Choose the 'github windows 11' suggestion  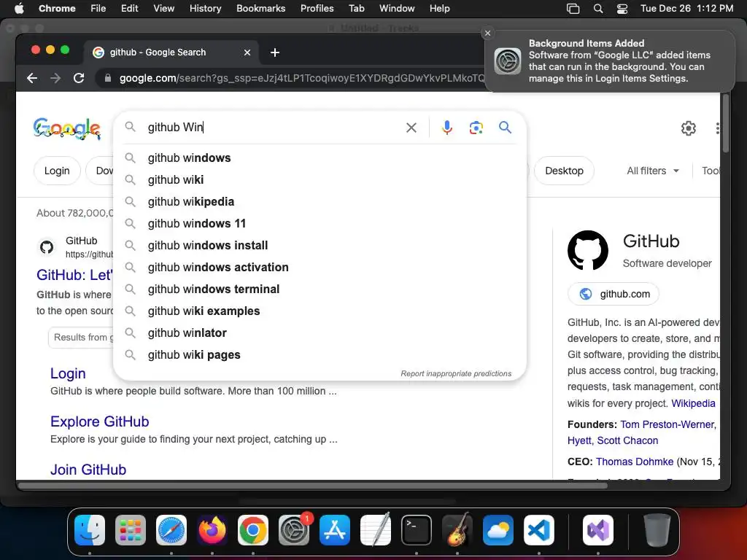coord(320,223)
